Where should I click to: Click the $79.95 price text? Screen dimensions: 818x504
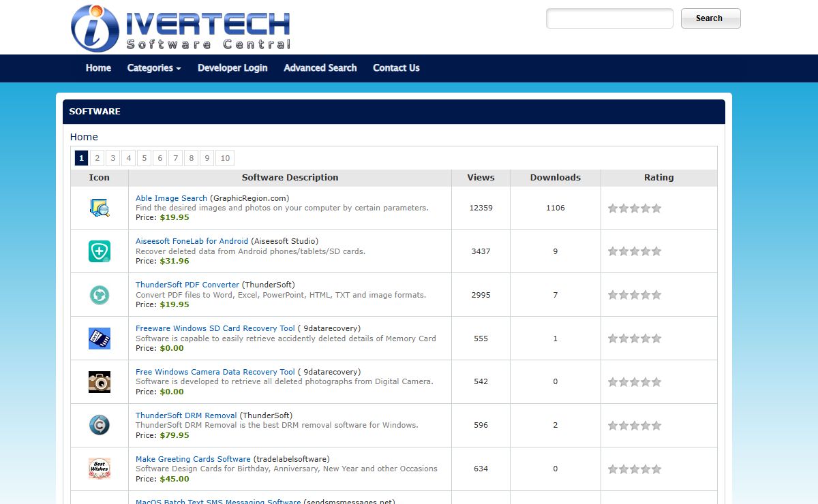175,435
